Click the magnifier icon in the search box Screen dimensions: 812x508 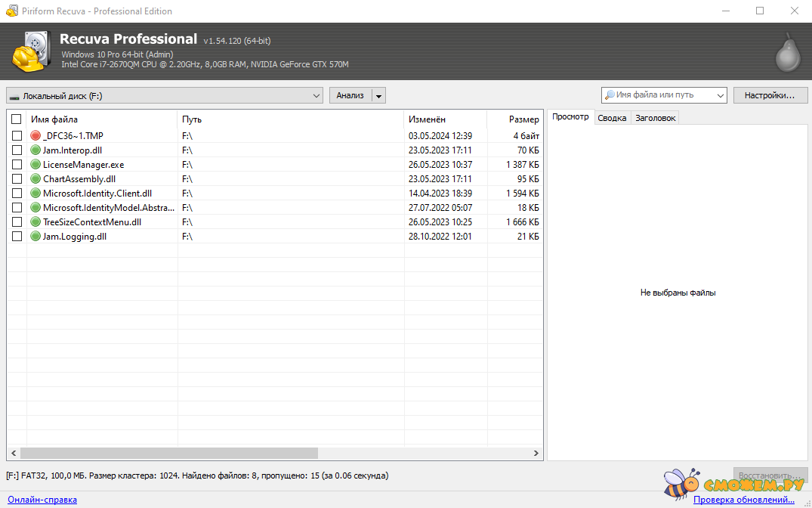point(610,94)
